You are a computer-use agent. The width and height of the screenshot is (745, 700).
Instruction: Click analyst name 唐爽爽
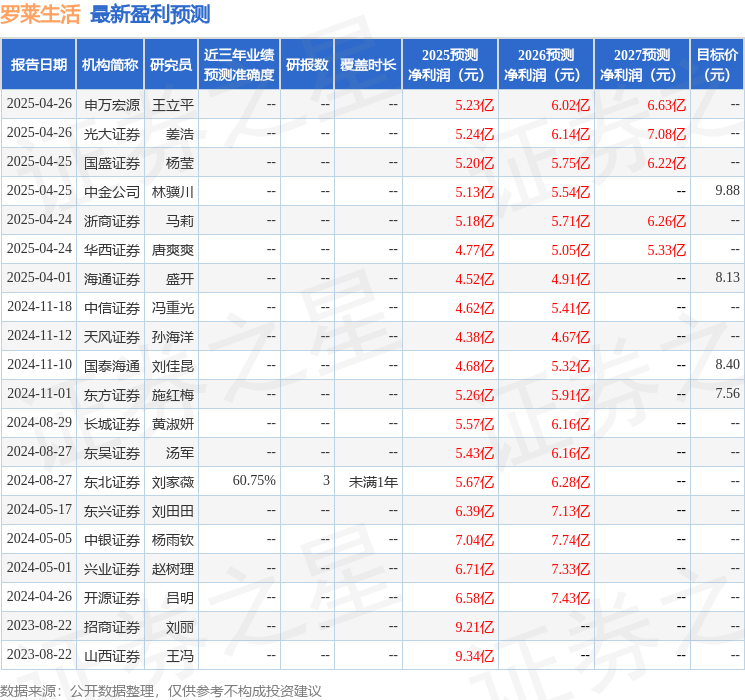(x=173, y=250)
